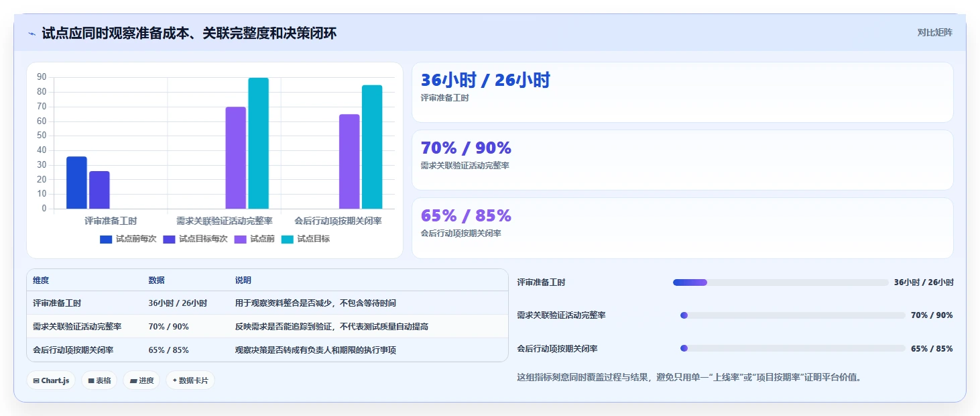Click the purple 会后行动项按期关闭率 bar at 65
This screenshot has height=416, width=980.
(349, 162)
